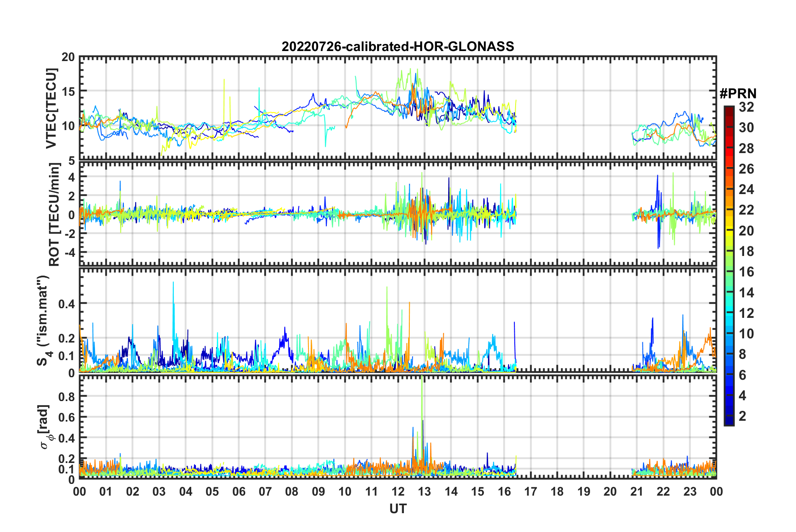Screen dimensions: 796x532
Task: Click the x-axis tick label 06
Action: [239, 491]
